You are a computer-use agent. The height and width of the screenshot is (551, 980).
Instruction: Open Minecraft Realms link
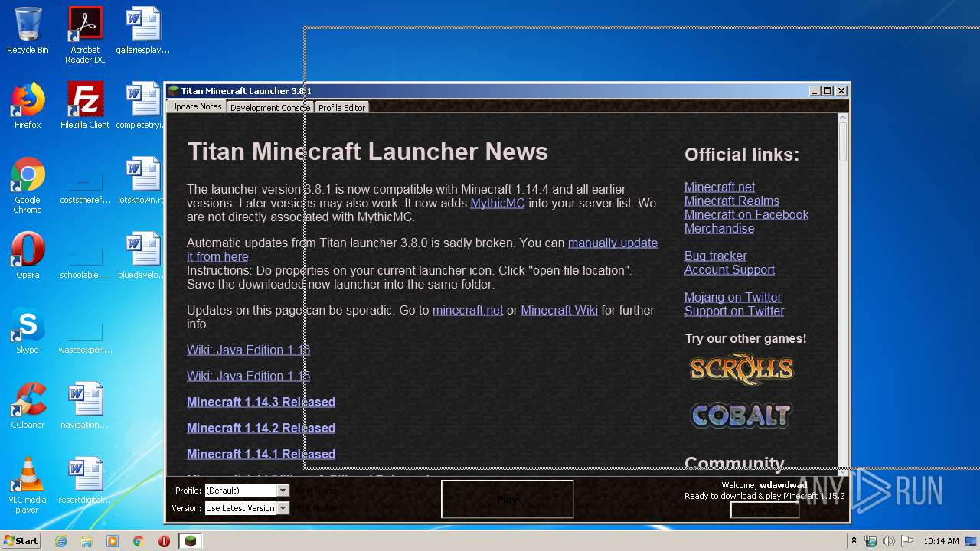(732, 201)
